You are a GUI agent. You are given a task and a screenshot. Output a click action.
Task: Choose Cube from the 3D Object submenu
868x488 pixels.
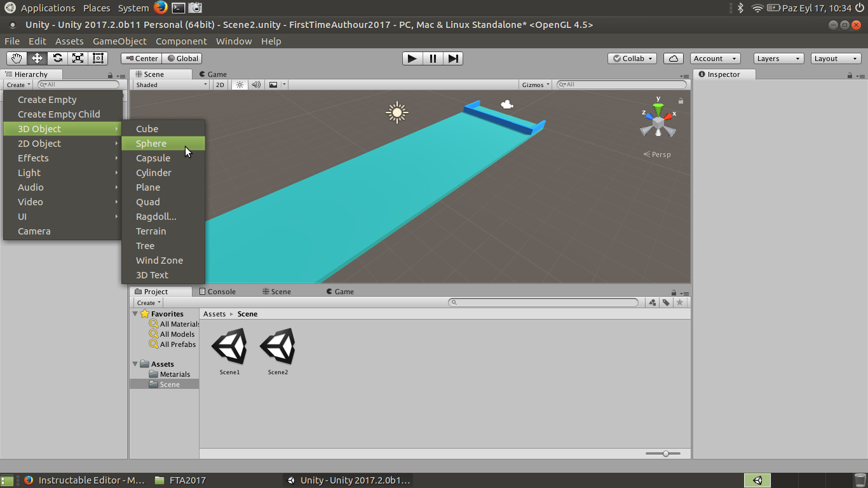[x=163, y=129]
